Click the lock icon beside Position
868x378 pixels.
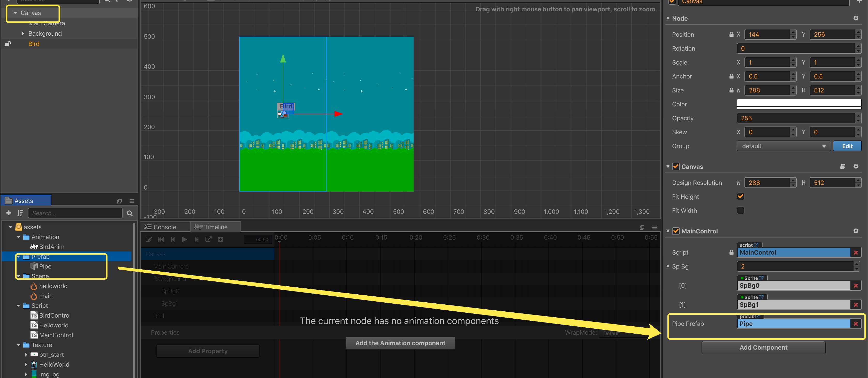coord(731,34)
